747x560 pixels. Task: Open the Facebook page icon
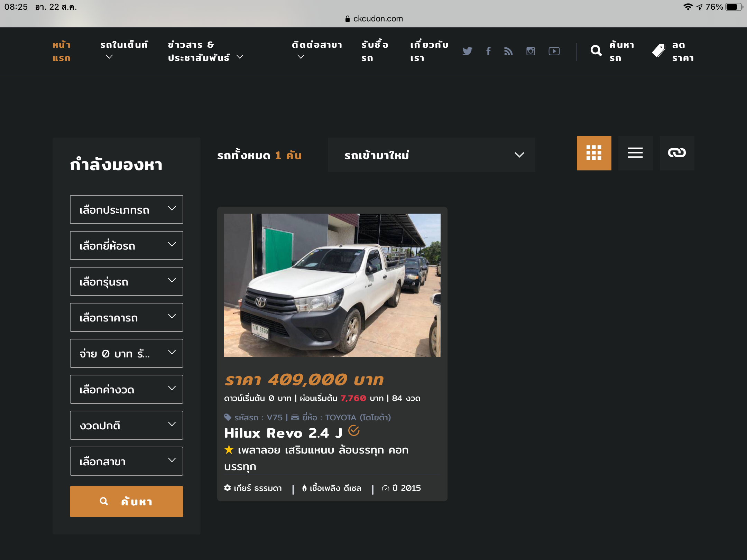pos(488,51)
